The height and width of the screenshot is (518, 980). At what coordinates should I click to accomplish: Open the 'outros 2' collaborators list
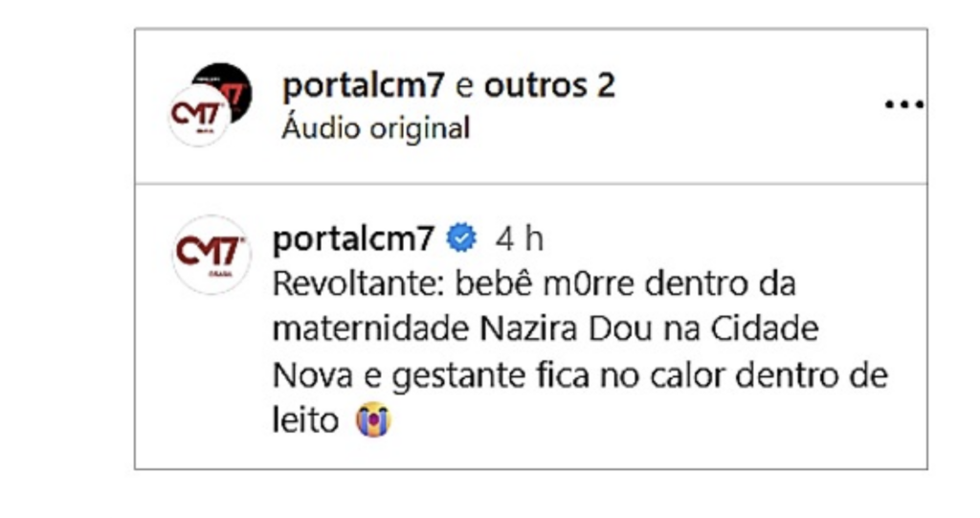(x=549, y=84)
